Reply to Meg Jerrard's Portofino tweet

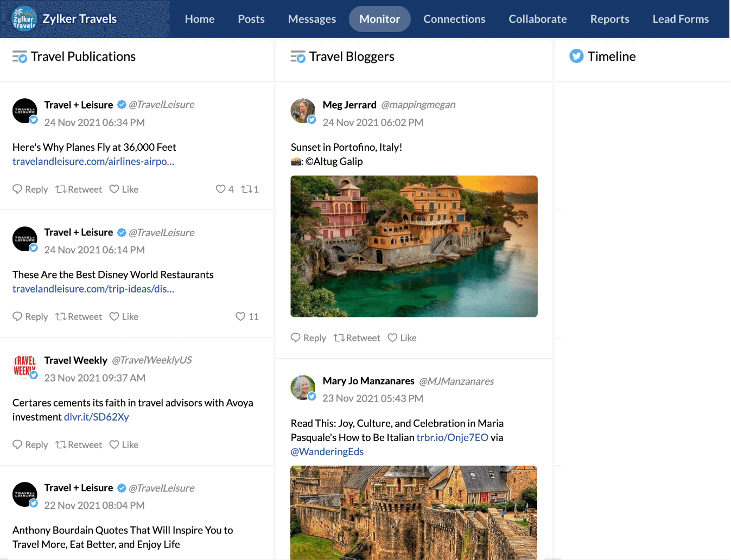coord(309,338)
